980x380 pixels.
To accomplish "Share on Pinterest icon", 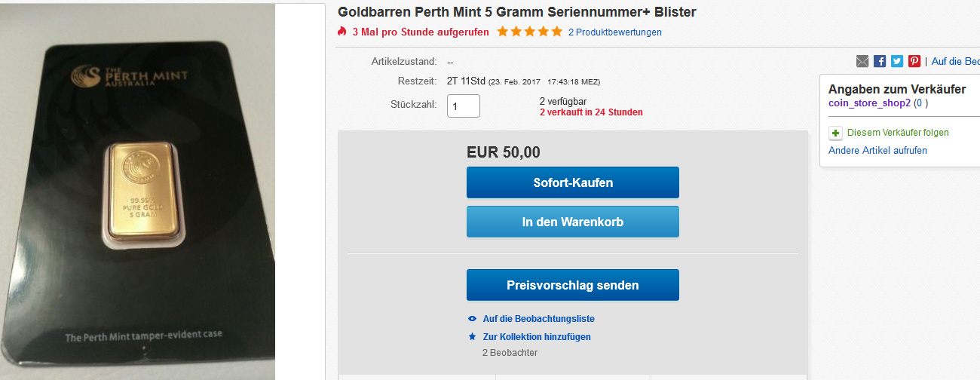I will (x=914, y=61).
